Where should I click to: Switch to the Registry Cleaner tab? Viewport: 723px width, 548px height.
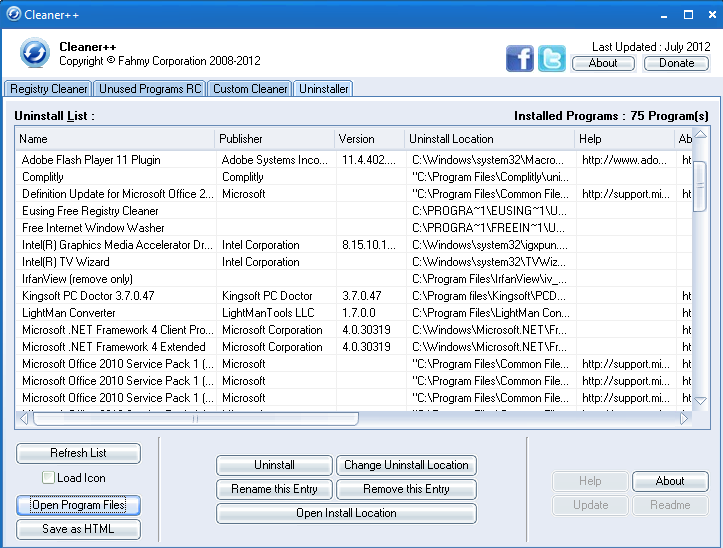point(48,89)
